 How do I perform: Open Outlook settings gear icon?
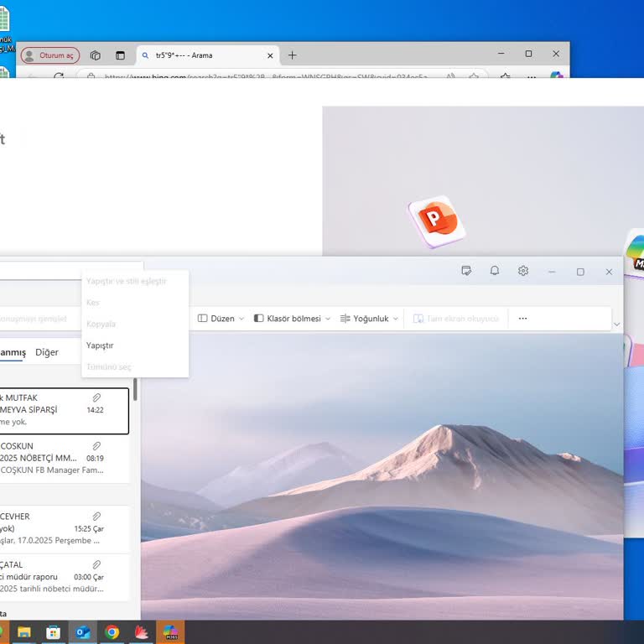pos(523,271)
